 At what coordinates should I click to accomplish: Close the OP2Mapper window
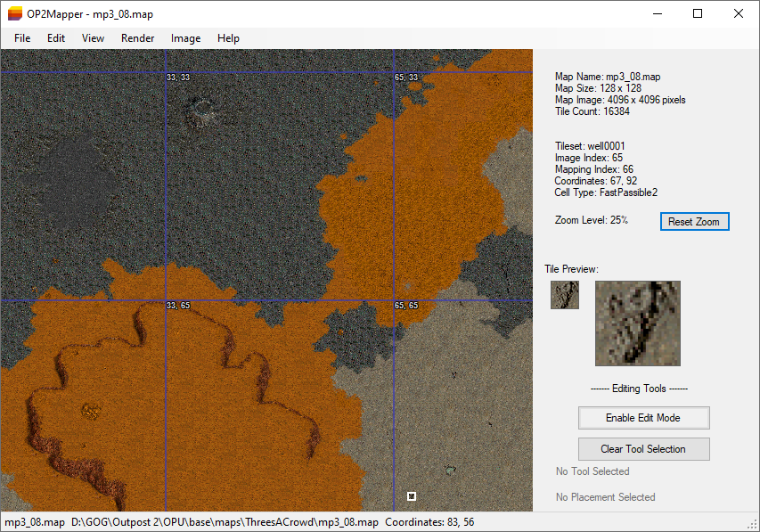click(x=739, y=13)
